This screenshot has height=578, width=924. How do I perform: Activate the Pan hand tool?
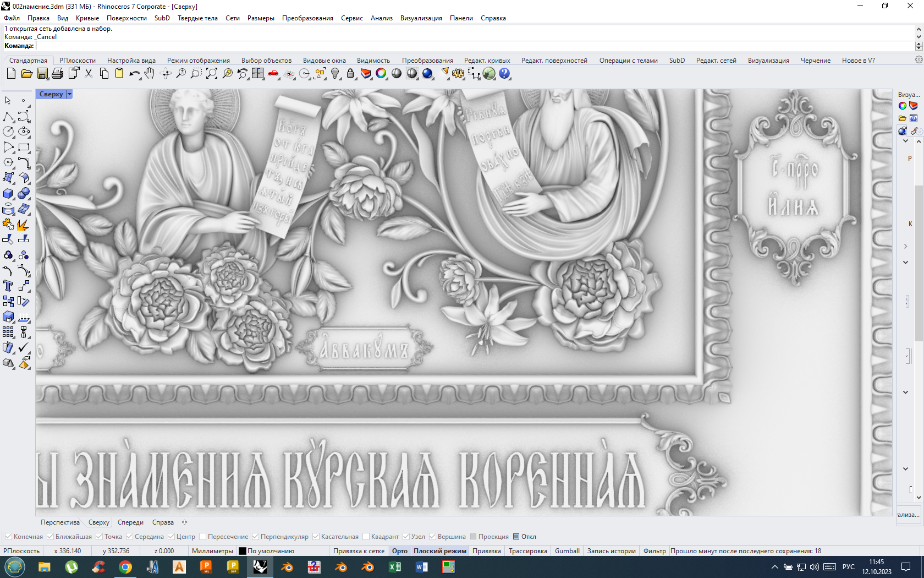coord(150,73)
